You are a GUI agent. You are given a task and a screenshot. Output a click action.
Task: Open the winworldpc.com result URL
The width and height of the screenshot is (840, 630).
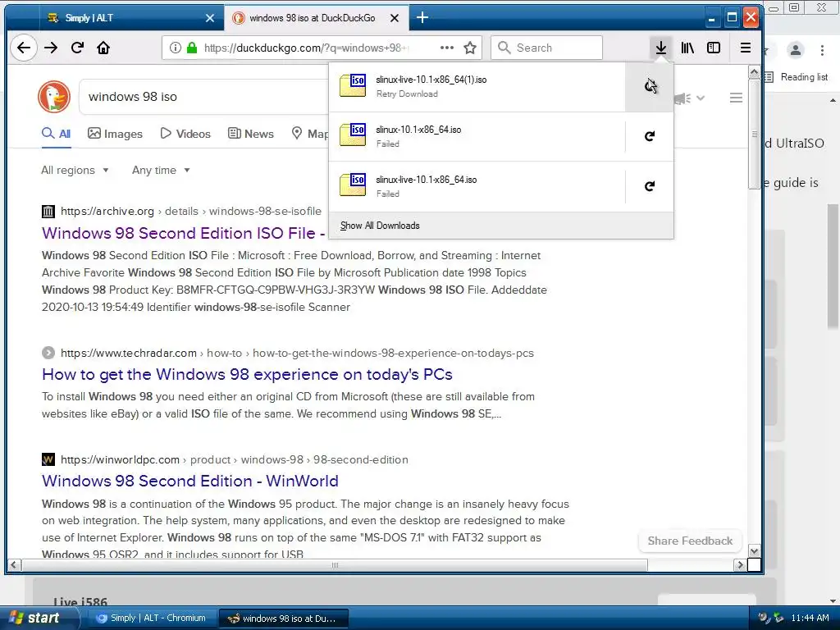[x=234, y=459]
